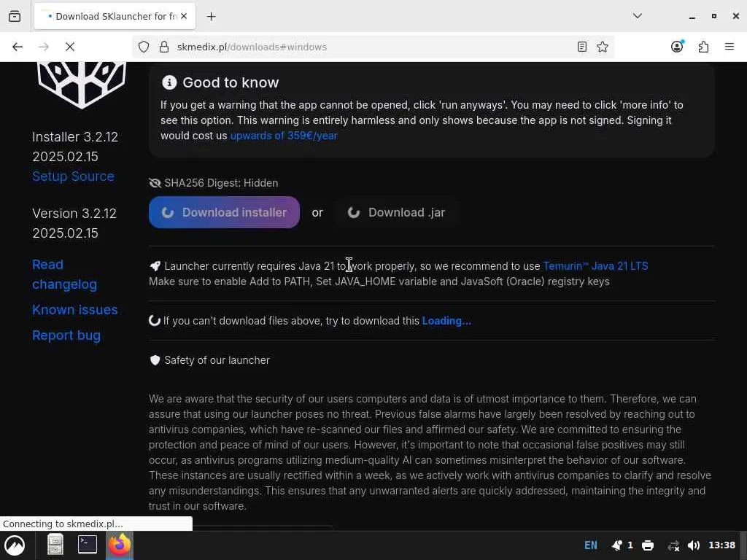This screenshot has height=560, width=747.
Task: Click the 13:38 clock
Action: coord(721,545)
